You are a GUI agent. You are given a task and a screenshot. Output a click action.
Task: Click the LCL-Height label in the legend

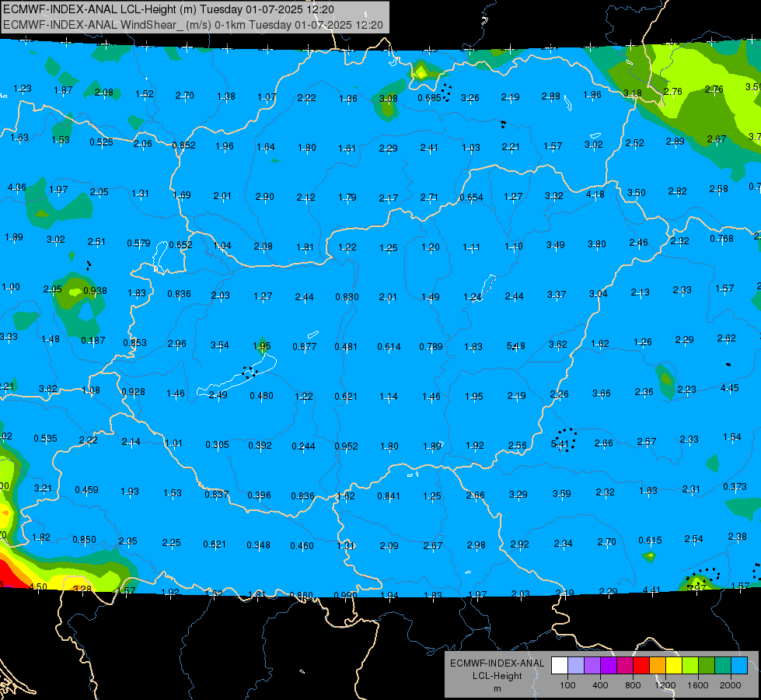pyautogui.click(x=497, y=676)
